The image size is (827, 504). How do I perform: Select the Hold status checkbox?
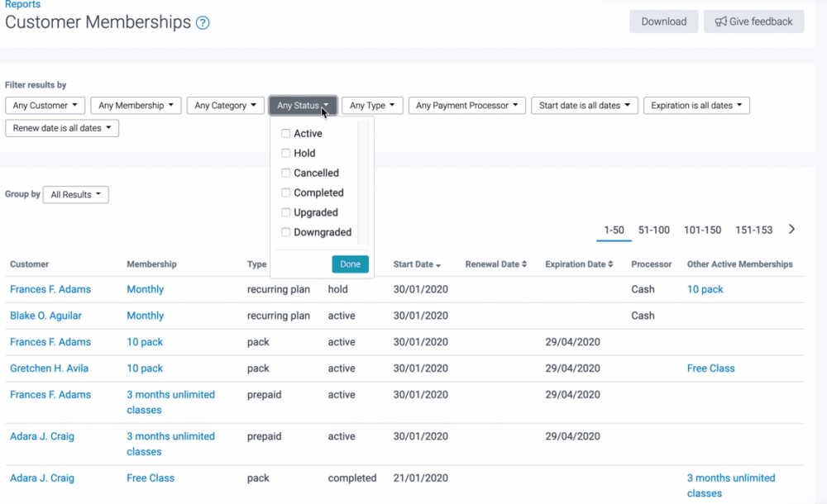point(286,153)
